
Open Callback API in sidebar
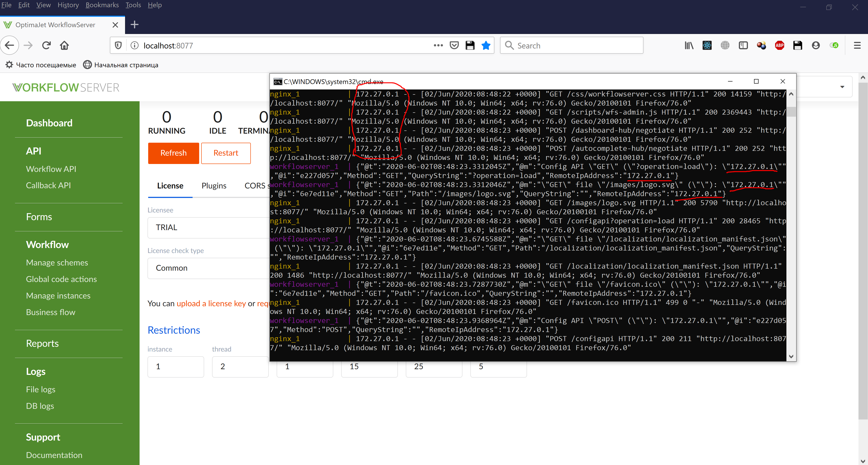point(48,185)
